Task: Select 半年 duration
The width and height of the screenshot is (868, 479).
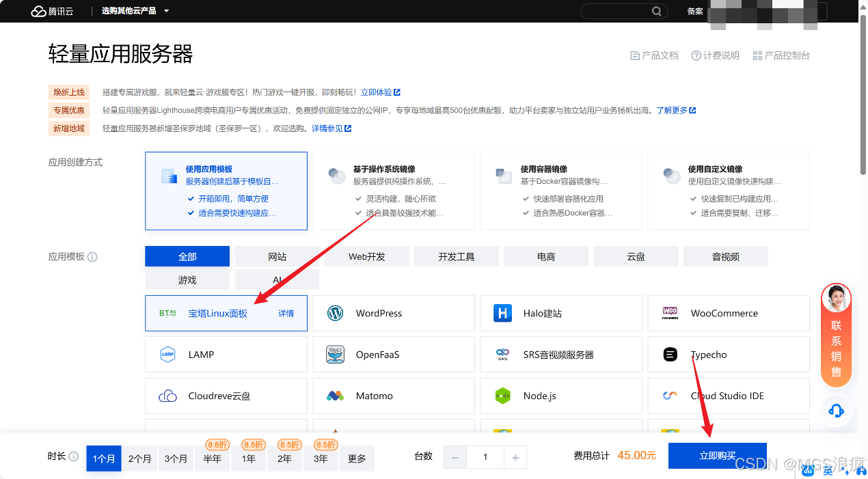Action: click(212, 458)
